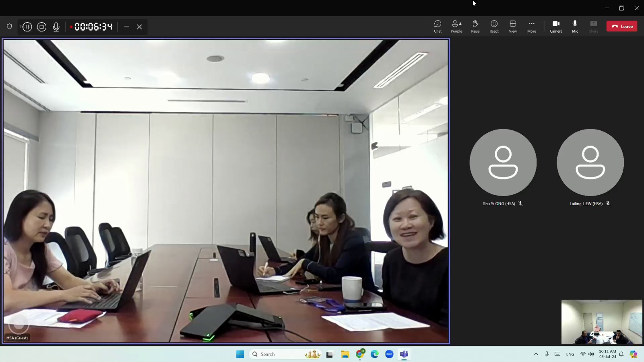Viewport: 644px width, 362px height.
Task: Select Lailing LIEW participant avatar
Action: pyautogui.click(x=590, y=162)
